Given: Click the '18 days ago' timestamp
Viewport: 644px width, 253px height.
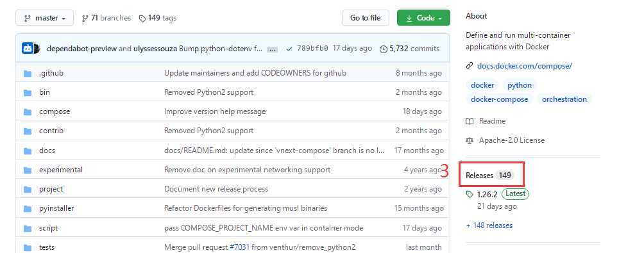Looking at the screenshot, I should point(422,111).
